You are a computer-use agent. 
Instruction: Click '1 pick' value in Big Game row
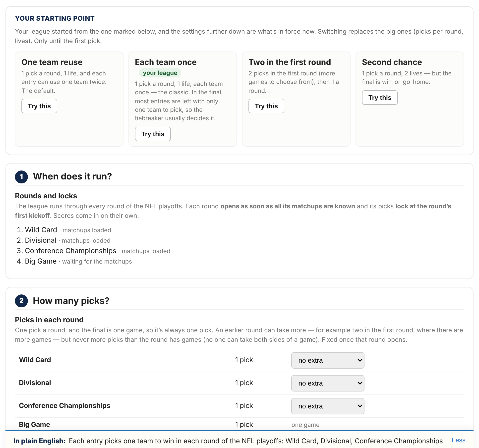click(244, 425)
